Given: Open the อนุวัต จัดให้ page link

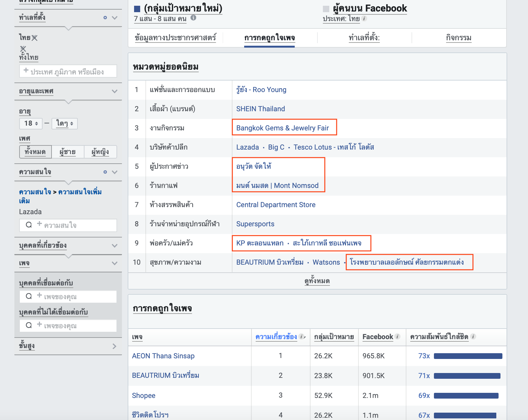Looking at the screenshot, I should pyautogui.click(x=254, y=167).
